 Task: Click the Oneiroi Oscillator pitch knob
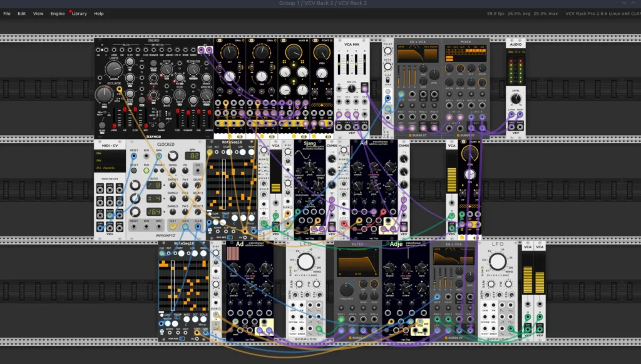[x=105, y=95]
